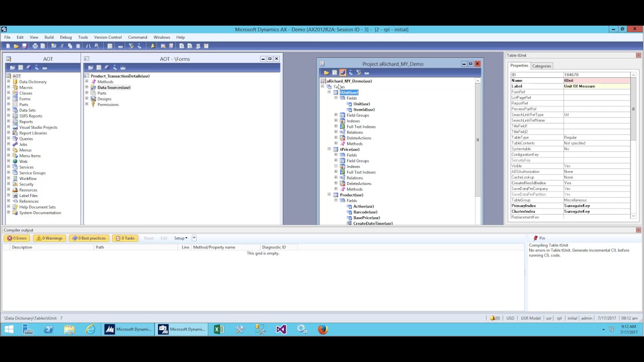
Task: Click the filter funnel icon in Project toolbar
Action: (x=359, y=72)
